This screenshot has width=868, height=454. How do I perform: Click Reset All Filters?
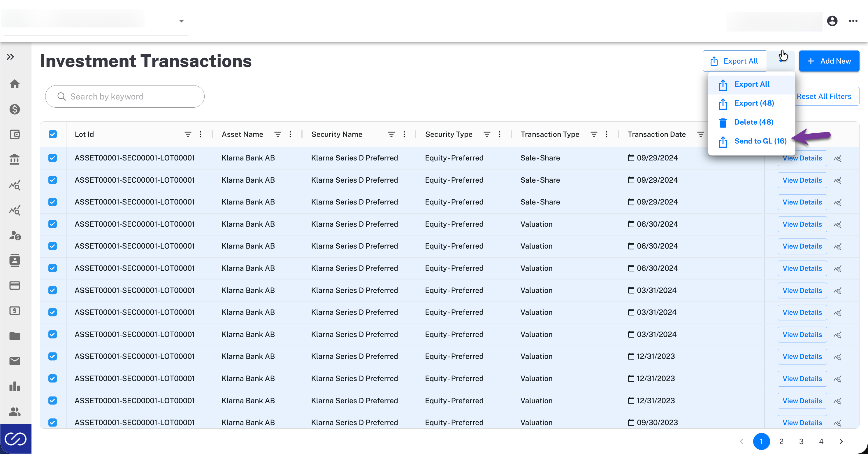click(x=824, y=97)
